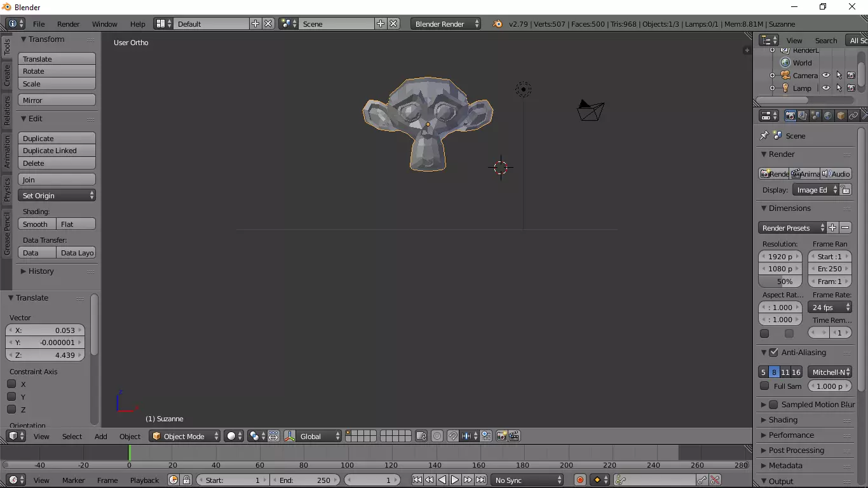
Task: Click the delete keyframes crossed-key icon
Action: [x=715, y=480]
